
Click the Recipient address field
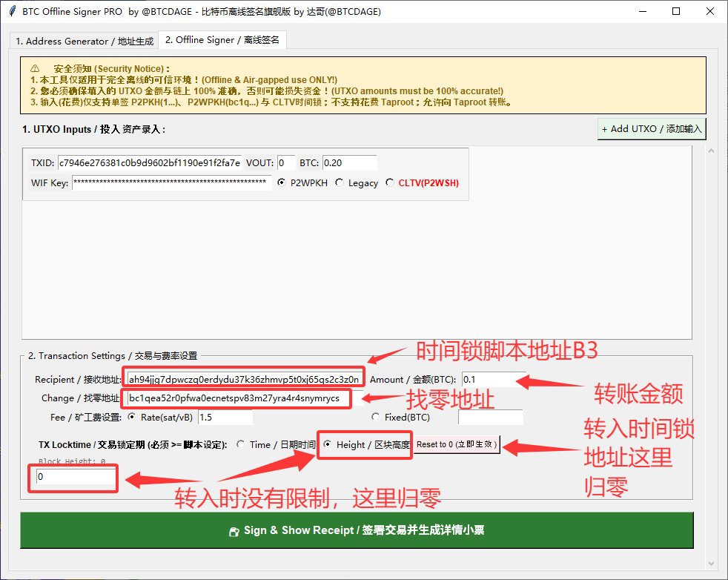(243, 379)
